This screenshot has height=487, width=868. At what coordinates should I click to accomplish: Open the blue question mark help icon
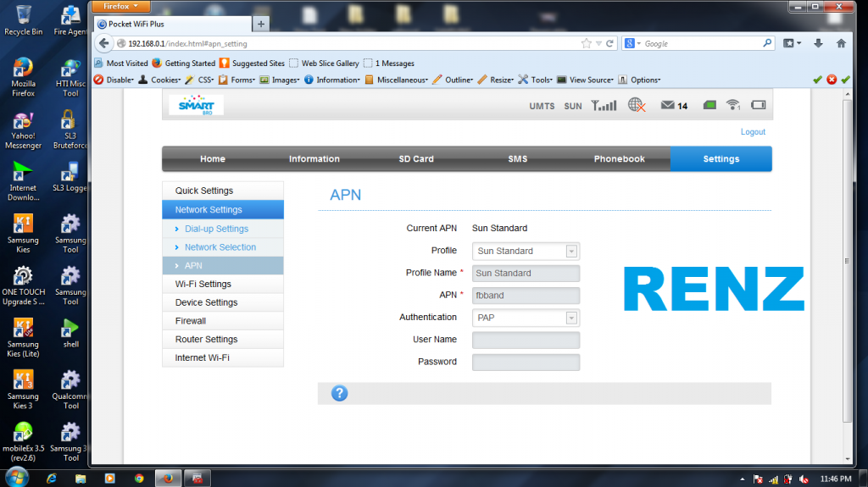click(339, 393)
